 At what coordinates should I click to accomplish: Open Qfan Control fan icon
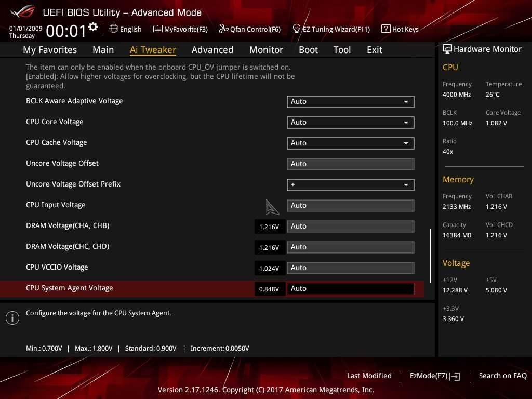[223, 29]
